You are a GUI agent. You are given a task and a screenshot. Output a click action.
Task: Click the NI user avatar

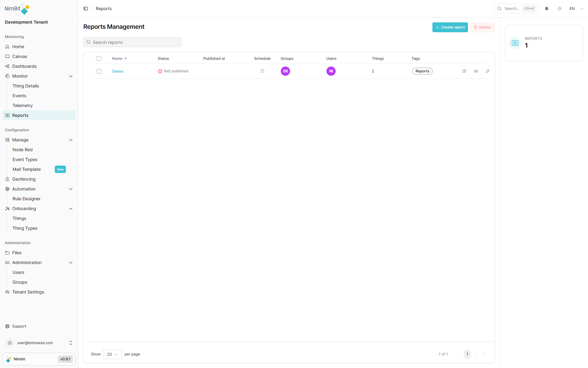331,71
